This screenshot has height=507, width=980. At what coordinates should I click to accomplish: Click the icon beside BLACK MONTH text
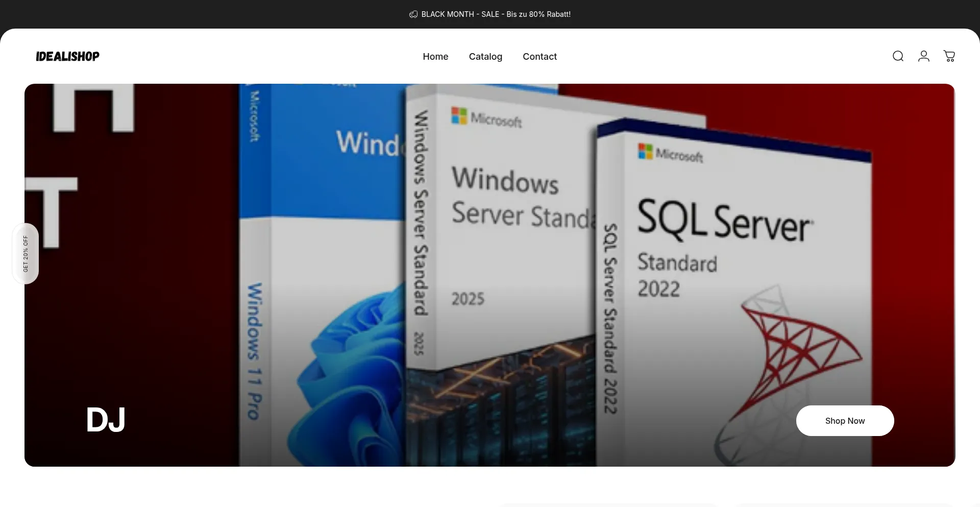click(x=413, y=14)
